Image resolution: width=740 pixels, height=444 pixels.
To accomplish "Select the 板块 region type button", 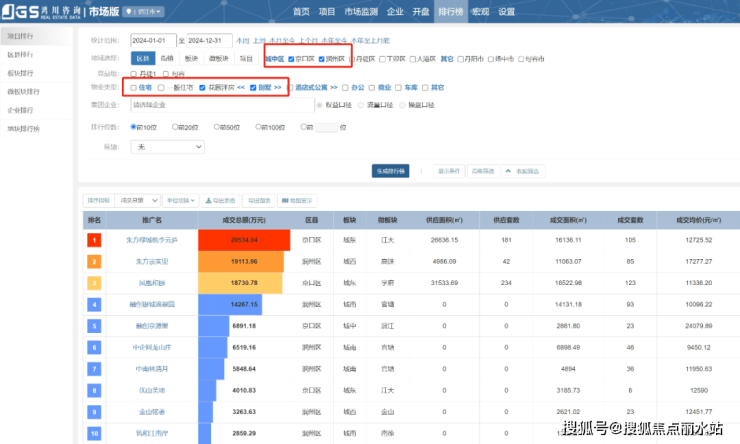I will [x=191, y=59].
